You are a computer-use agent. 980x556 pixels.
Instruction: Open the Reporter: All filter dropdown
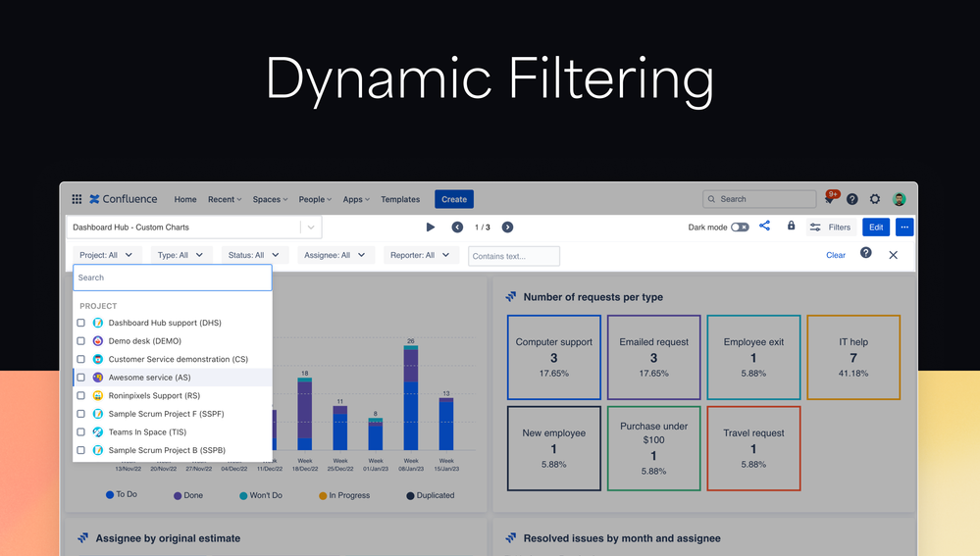tap(421, 255)
